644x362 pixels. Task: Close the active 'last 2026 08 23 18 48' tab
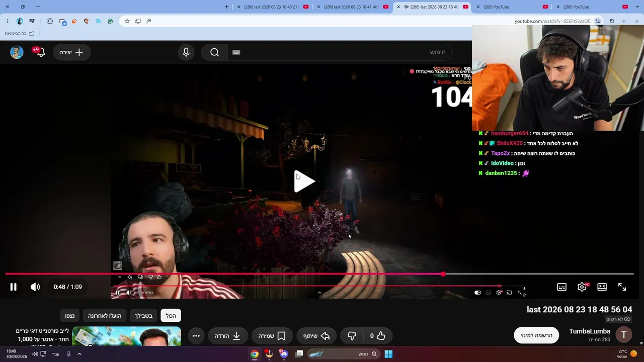(398, 7)
